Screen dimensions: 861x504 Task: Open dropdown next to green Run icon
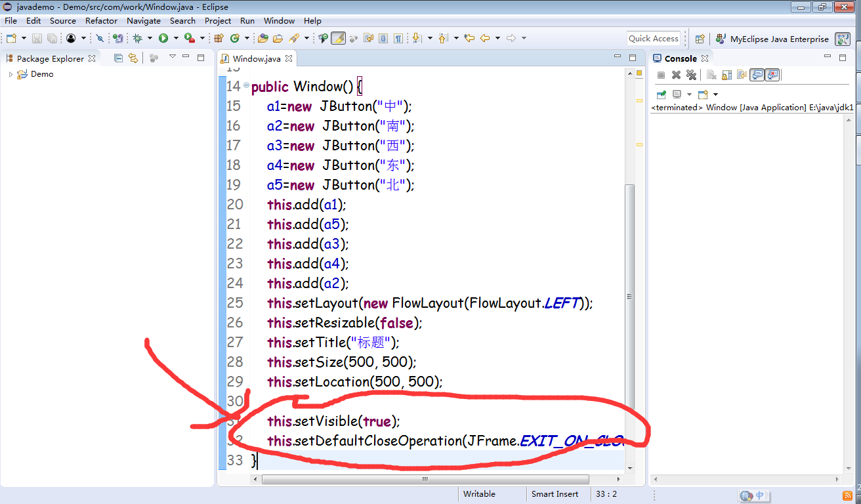click(176, 38)
